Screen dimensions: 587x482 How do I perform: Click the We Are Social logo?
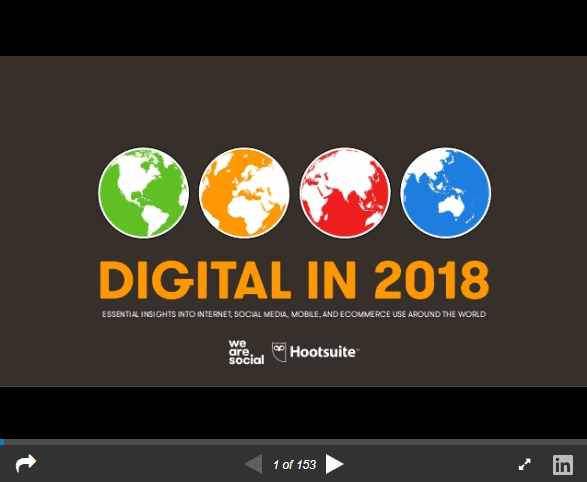point(246,352)
